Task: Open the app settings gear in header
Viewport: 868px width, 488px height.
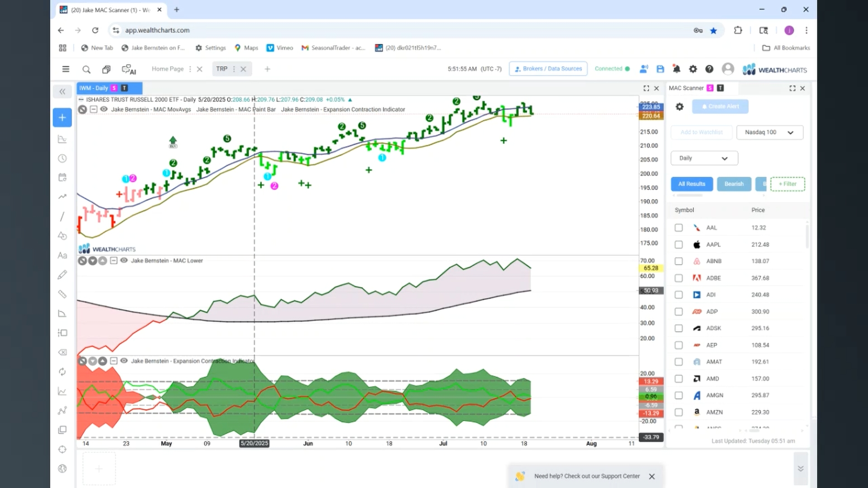Action: point(693,69)
